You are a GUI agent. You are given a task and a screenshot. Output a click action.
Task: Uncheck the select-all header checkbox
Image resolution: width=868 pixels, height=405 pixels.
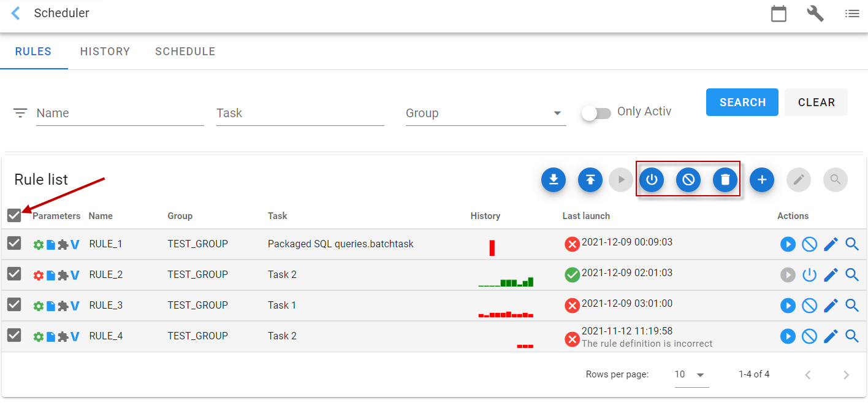14,215
